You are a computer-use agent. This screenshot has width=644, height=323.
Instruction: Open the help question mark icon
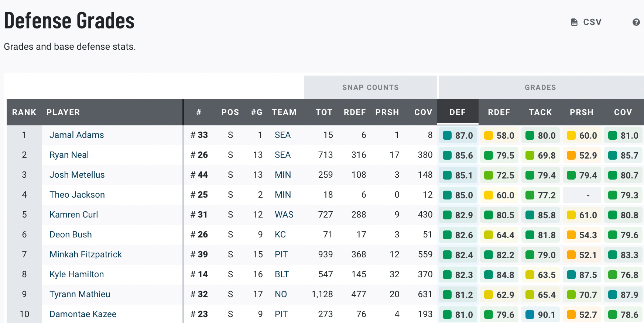[636, 22]
